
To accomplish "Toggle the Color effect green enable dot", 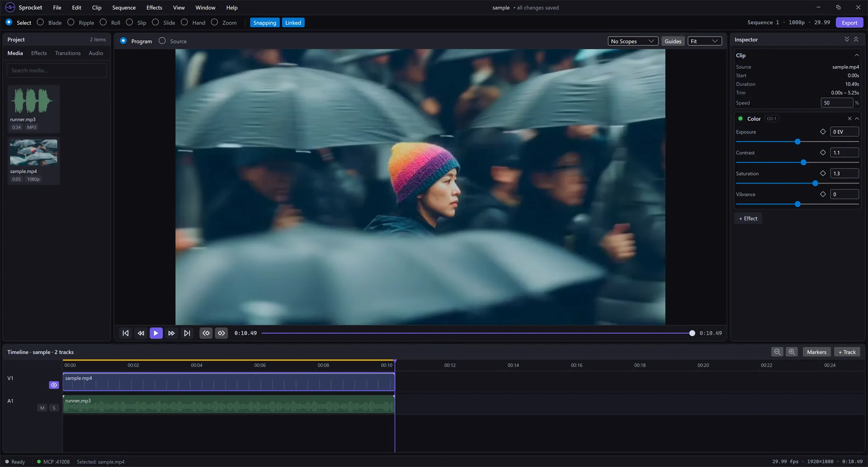I will pyautogui.click(x=740, y=119).
